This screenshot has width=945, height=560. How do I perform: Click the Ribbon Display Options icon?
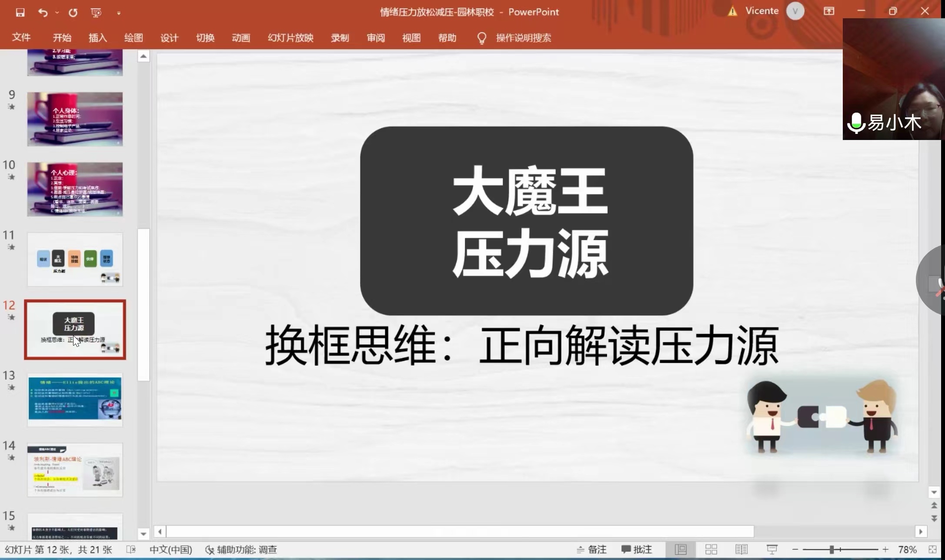point(829,11)
